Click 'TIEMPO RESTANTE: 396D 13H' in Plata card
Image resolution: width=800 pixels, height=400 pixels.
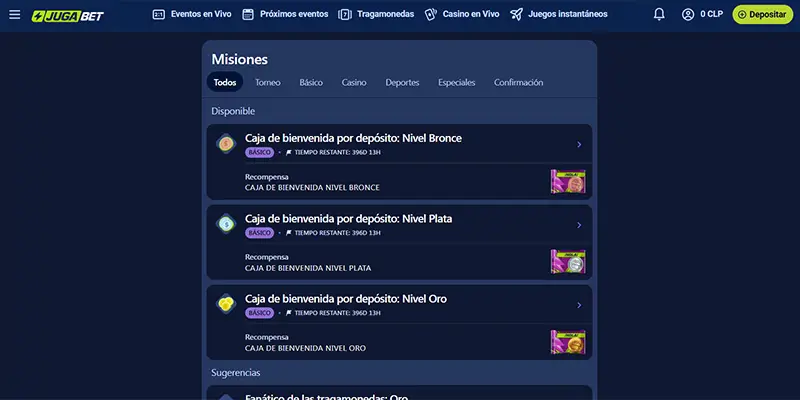[x=338, y=233]
